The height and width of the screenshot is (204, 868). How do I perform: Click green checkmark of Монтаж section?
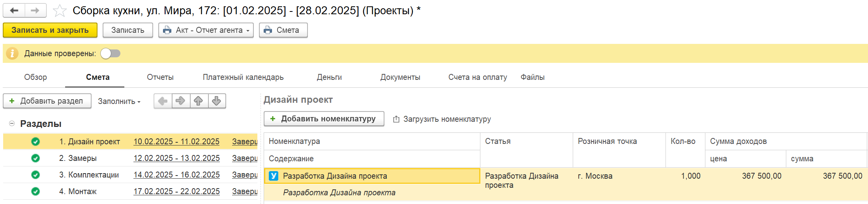(x=36, y=191)
